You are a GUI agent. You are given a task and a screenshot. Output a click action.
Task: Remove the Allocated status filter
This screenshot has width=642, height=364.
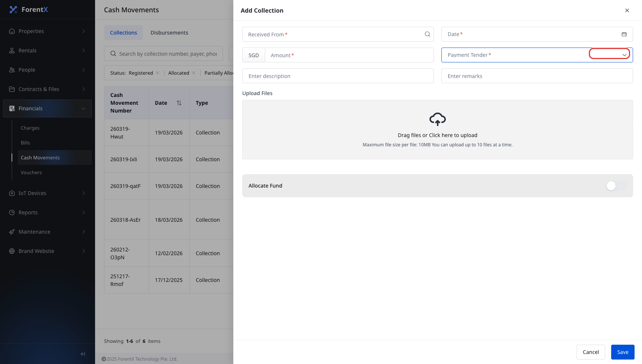194,73
